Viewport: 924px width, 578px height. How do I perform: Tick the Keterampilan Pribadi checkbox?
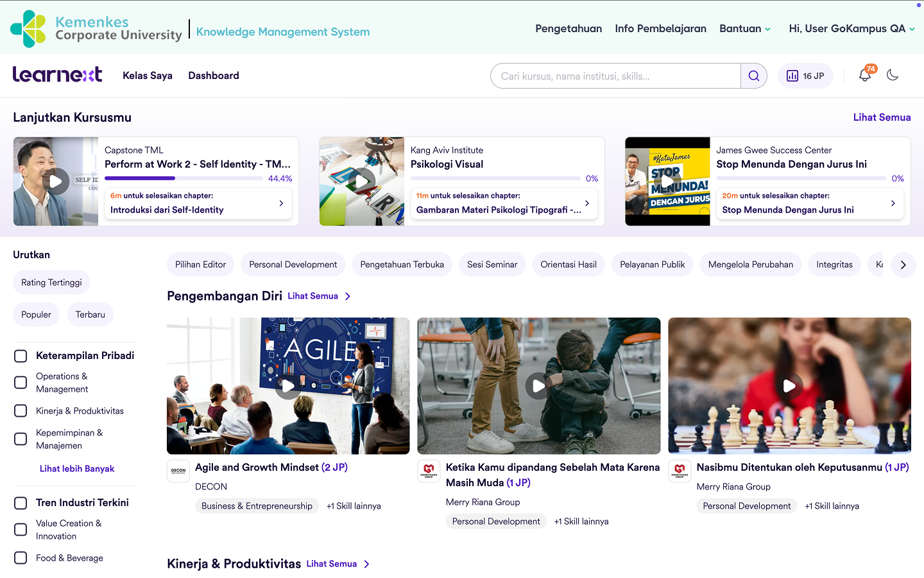21,356
